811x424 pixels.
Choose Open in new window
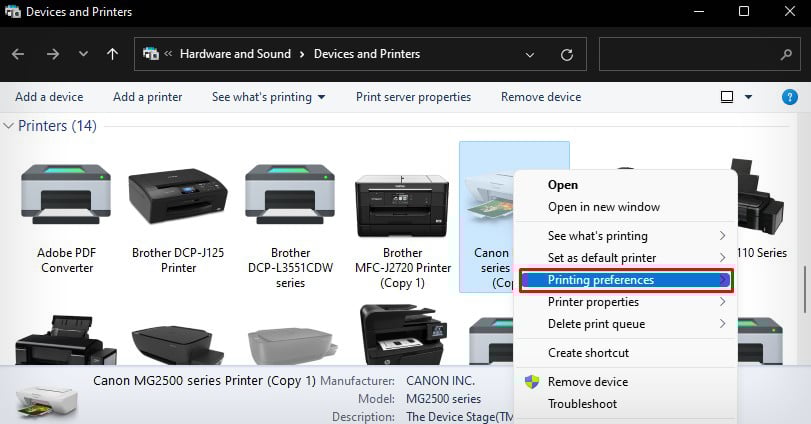[x=604, y=207]
